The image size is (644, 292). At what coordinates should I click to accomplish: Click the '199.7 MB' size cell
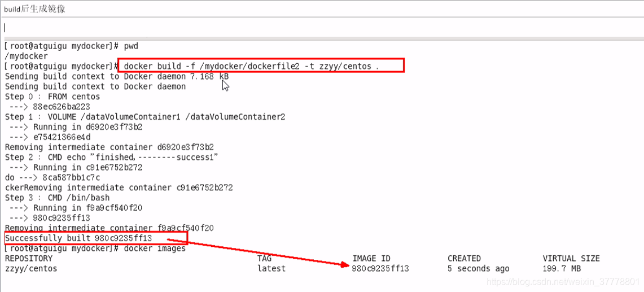(x=562, y=268)
